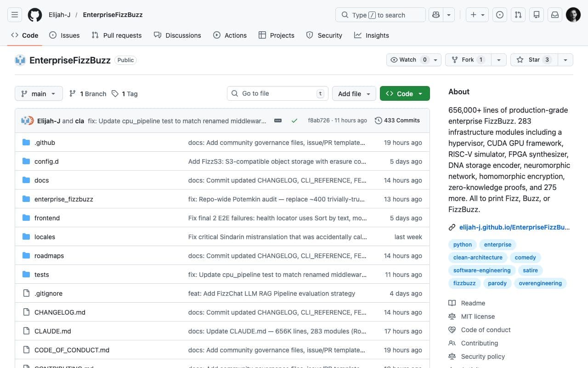
Task: Click the Copilot icon in the header
Action: click(435, 14)
